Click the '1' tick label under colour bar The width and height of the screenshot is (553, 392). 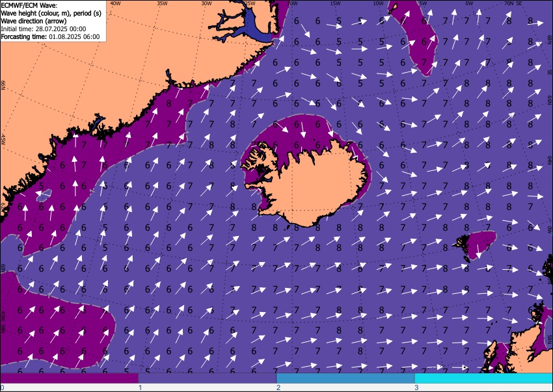coord(140,387)
